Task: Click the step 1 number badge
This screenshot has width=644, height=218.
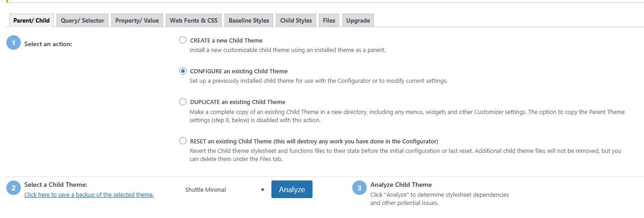Action: [x=14, y=43]
